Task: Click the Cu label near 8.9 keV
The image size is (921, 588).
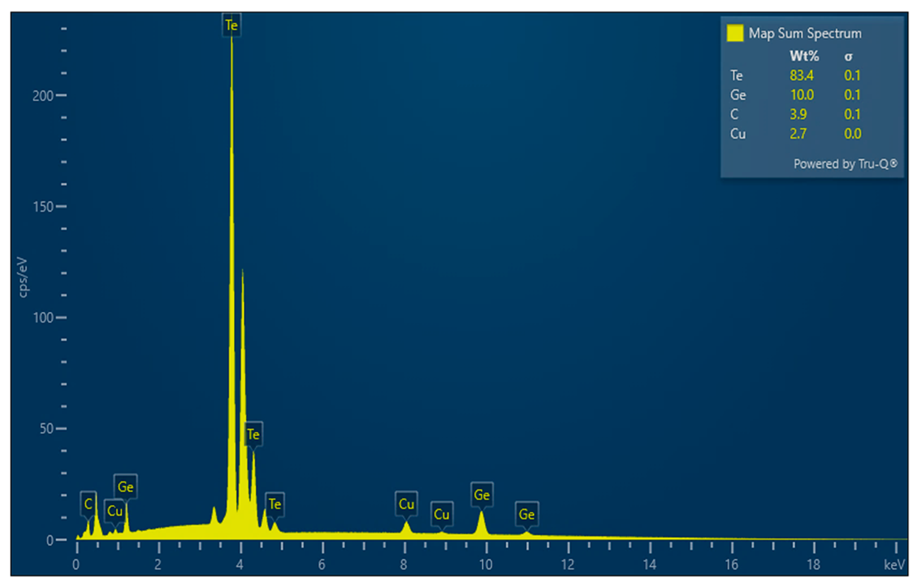Action: pyautogui.click(x=441, y=514)
